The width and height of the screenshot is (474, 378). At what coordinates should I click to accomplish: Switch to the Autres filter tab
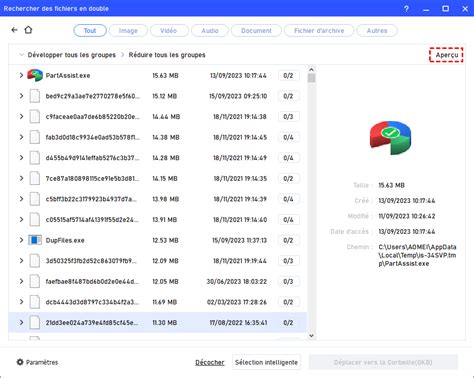(x=377, y=31)
